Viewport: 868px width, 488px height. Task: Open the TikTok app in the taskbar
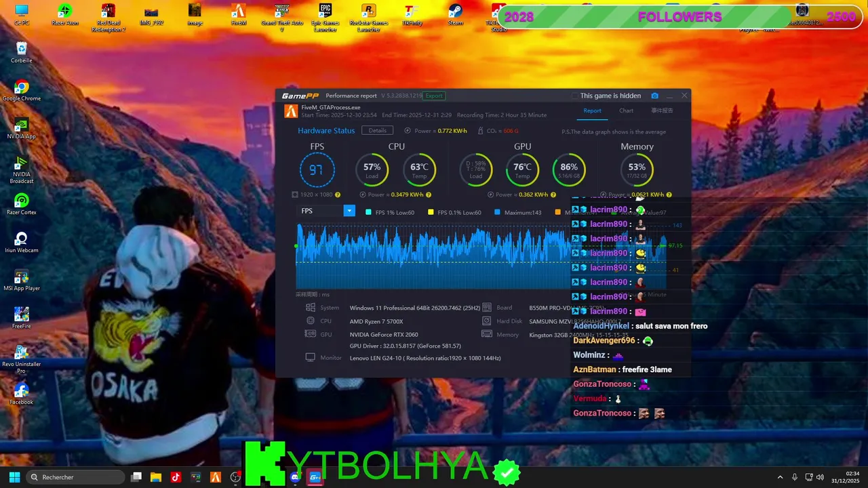point(176,477)
